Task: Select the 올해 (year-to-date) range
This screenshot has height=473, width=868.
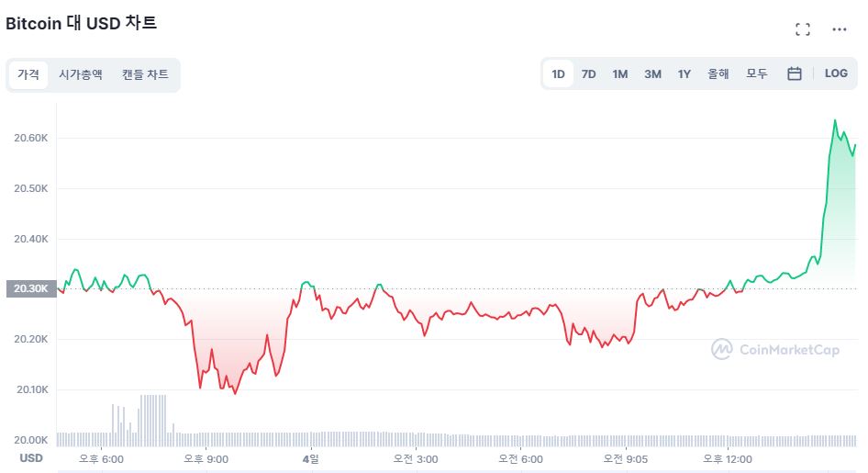Action: (718, 73)
